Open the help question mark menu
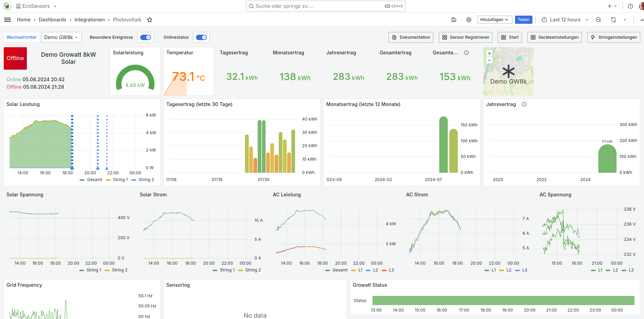 tap(630, 6)
